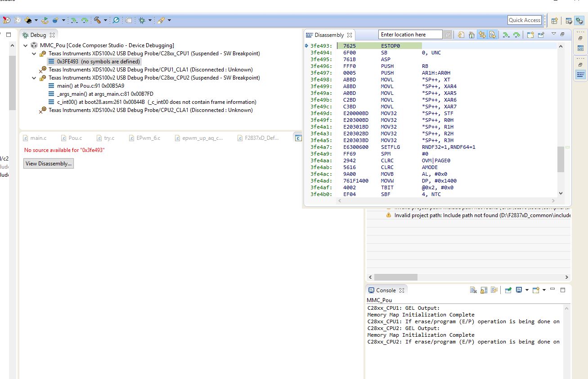Click the Flash programming chip icon in the main toolbar
This screenshot has height=379, width=588.
(x=28, y=20)
